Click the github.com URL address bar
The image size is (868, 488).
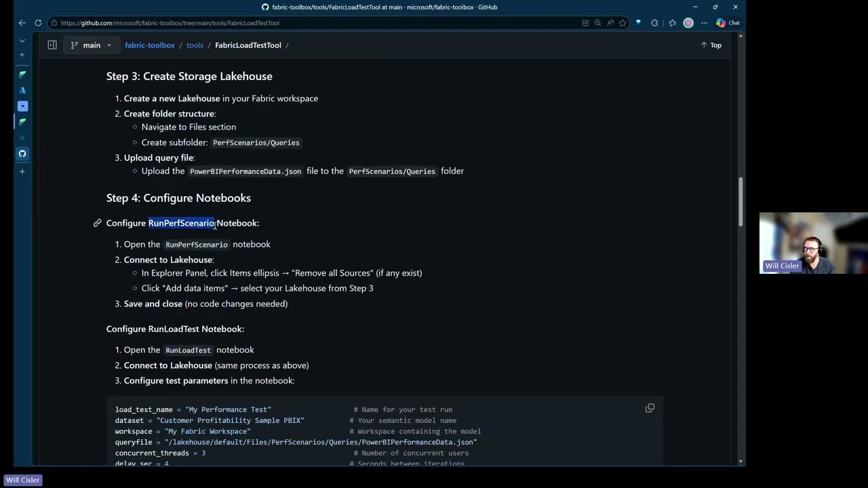170,23
